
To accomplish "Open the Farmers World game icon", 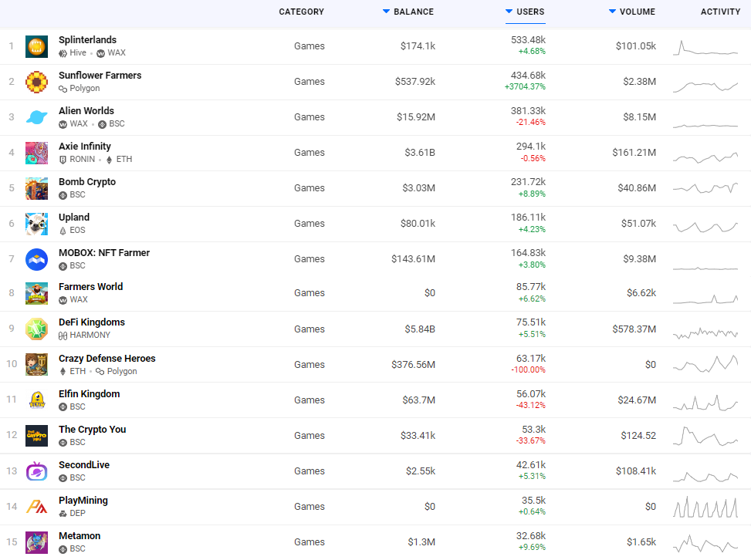I will pyautogui.click(x=36, y=293).
